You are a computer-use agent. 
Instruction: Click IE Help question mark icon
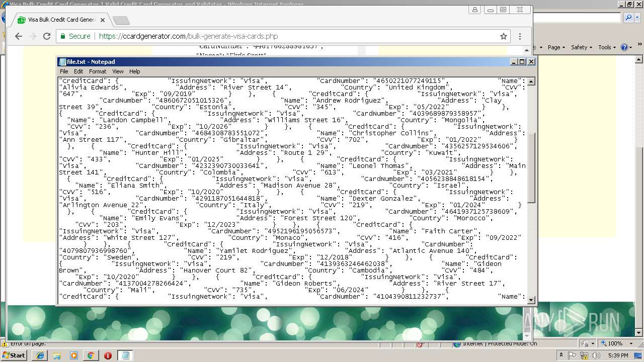[x=624, y=47]
